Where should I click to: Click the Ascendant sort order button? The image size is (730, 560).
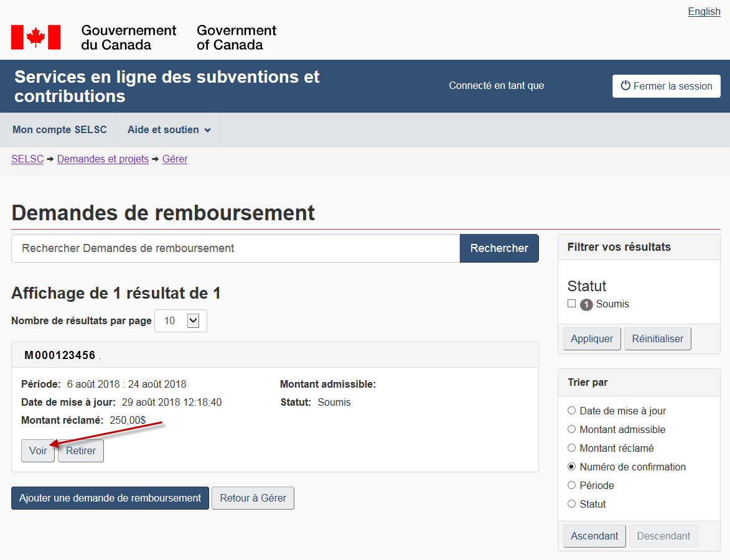[x=594, y=536]
